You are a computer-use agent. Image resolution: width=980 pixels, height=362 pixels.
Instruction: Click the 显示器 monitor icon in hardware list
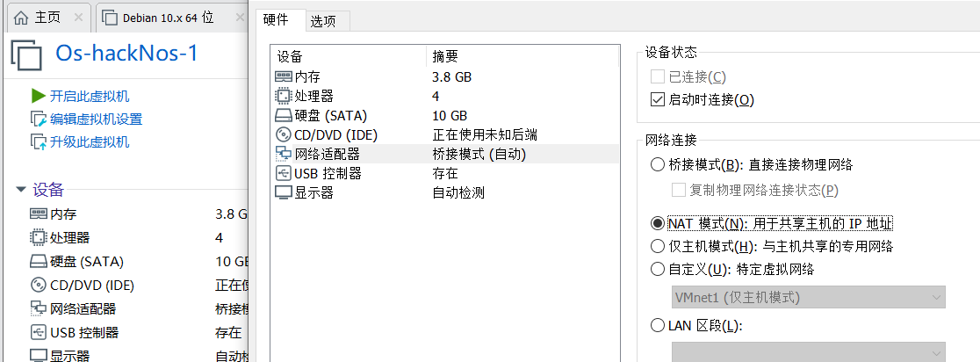[284, 192]
